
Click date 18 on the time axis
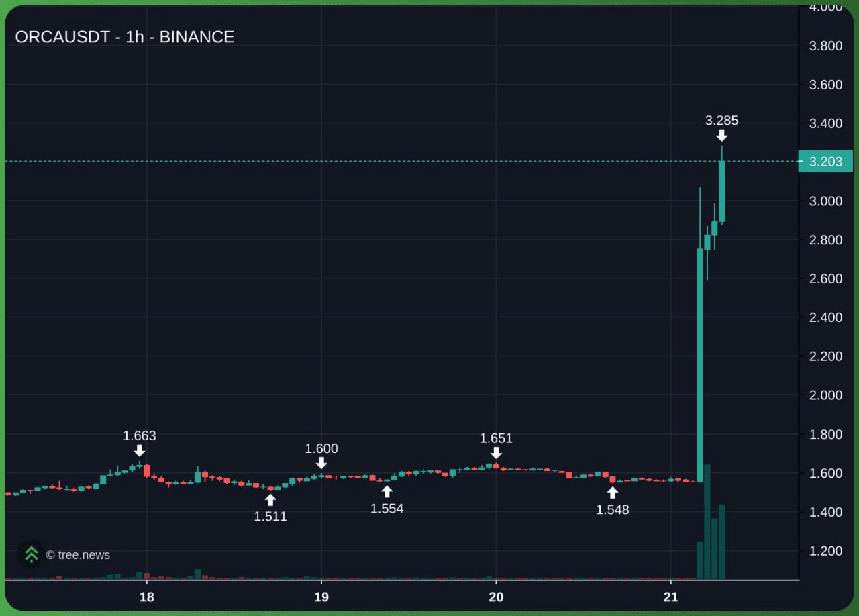click(147, 597)
